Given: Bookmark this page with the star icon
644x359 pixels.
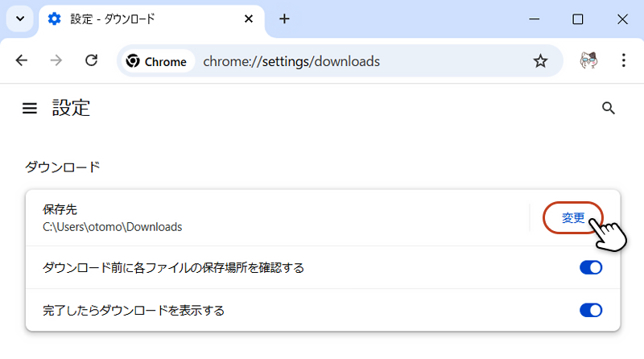Looking at the screenshot, I should click(540, 61).
